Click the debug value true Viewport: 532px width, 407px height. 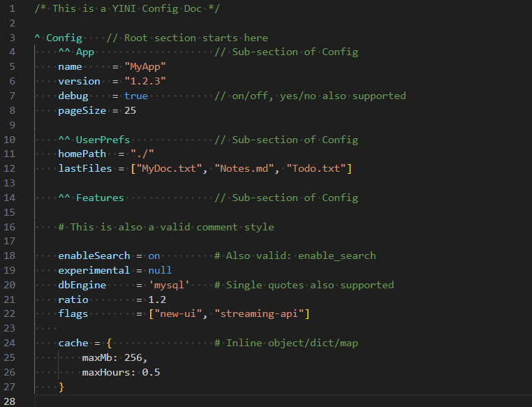(x=136, y=96)
